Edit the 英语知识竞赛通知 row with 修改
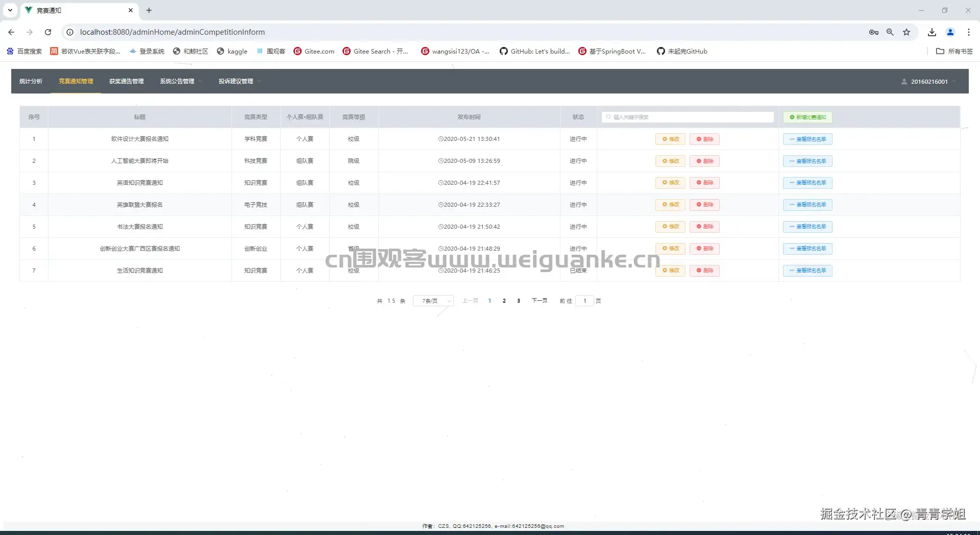This screenshot has height=535, width=980. click(x=670, y=183)
